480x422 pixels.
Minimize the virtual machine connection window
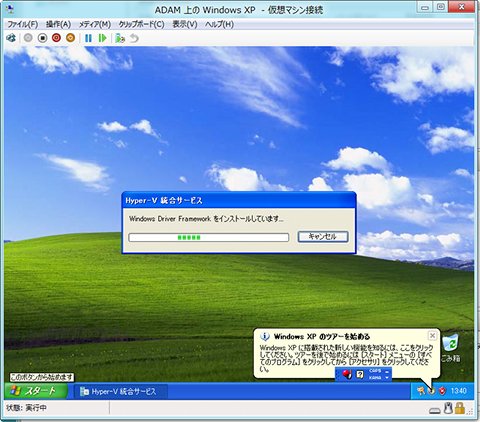(x=424, y=7)
